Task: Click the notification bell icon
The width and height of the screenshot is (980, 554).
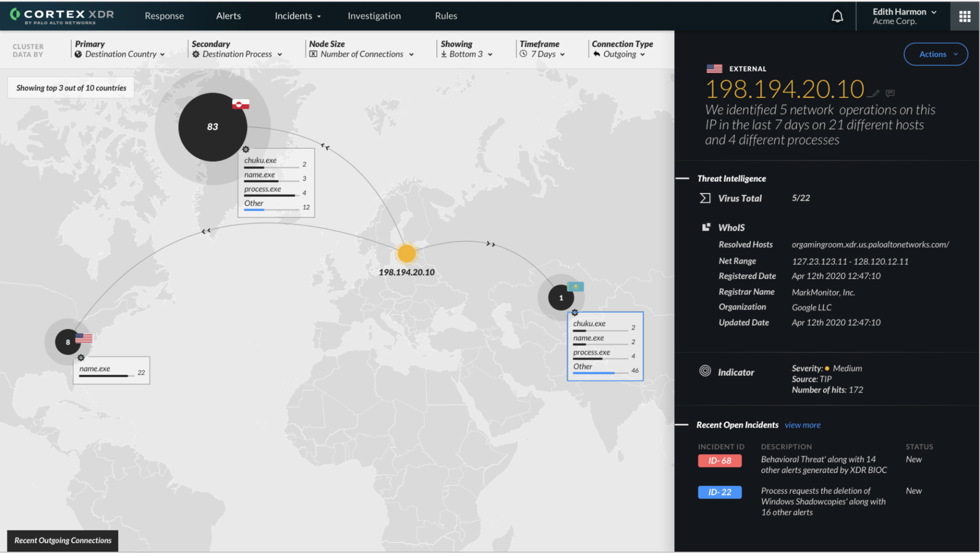Action: (837, 16)
